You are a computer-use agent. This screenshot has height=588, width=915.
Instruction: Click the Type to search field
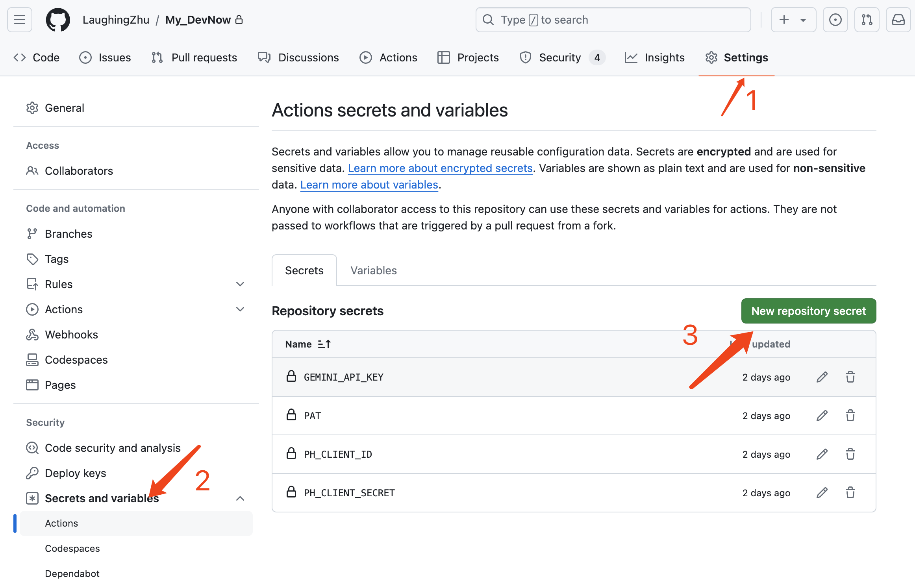point(613,20)
